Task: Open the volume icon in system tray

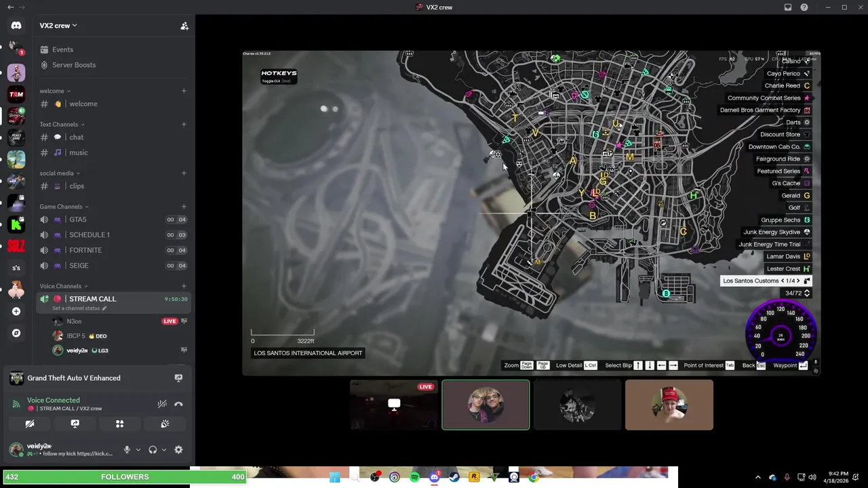Action: [x=812, y=477]
